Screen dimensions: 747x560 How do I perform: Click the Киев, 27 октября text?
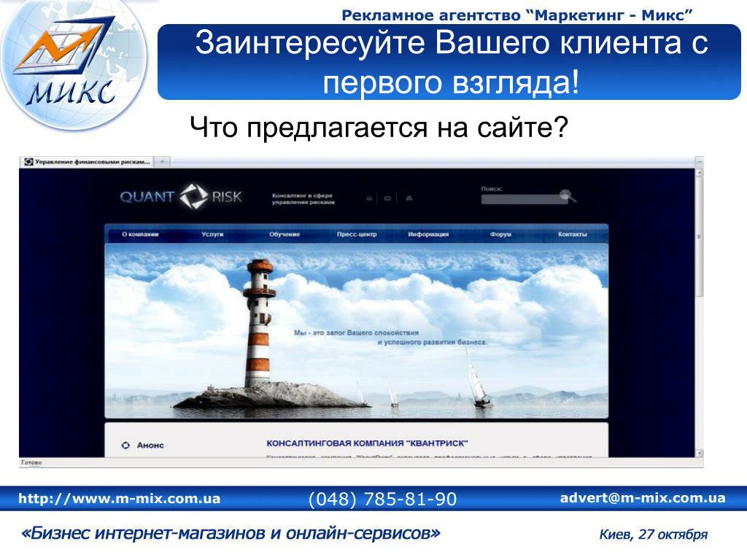(x=653, y=534)
